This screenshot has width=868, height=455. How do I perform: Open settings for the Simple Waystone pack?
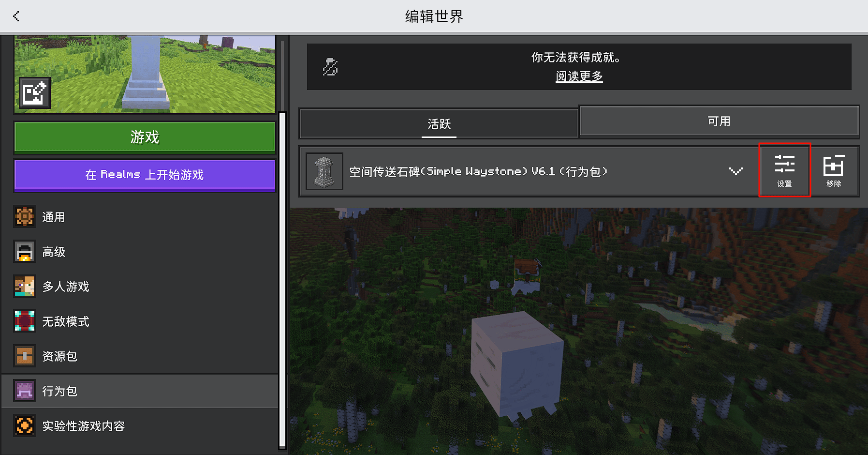tap(784, 170)
